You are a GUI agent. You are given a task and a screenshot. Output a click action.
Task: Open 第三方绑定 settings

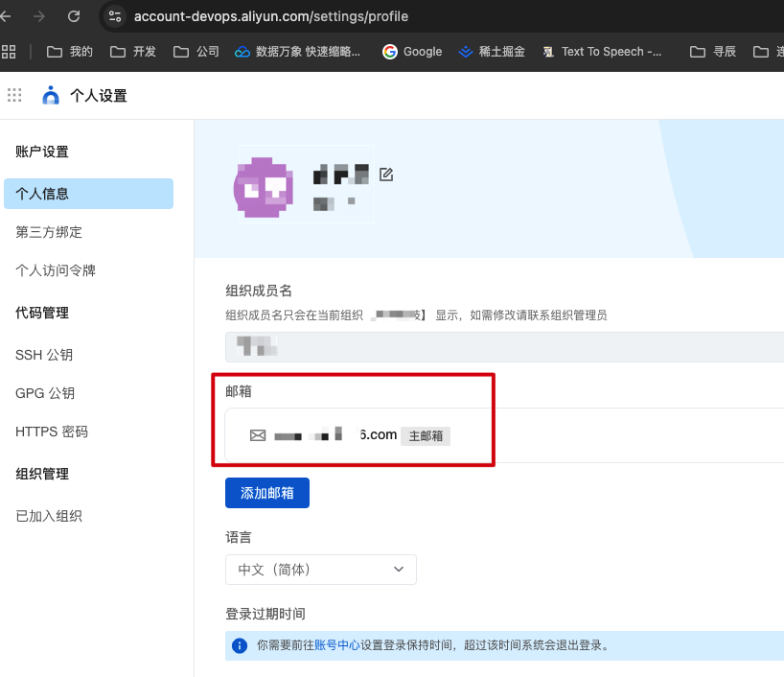click(49, 232)
